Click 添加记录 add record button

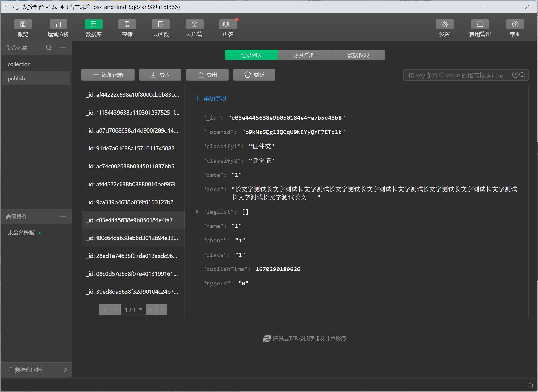108,75
